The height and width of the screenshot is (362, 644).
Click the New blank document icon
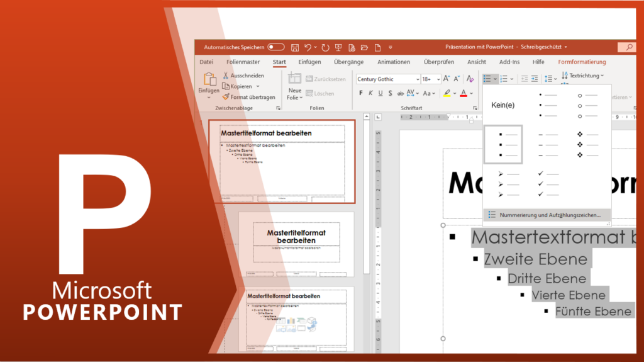pos(377,48)
